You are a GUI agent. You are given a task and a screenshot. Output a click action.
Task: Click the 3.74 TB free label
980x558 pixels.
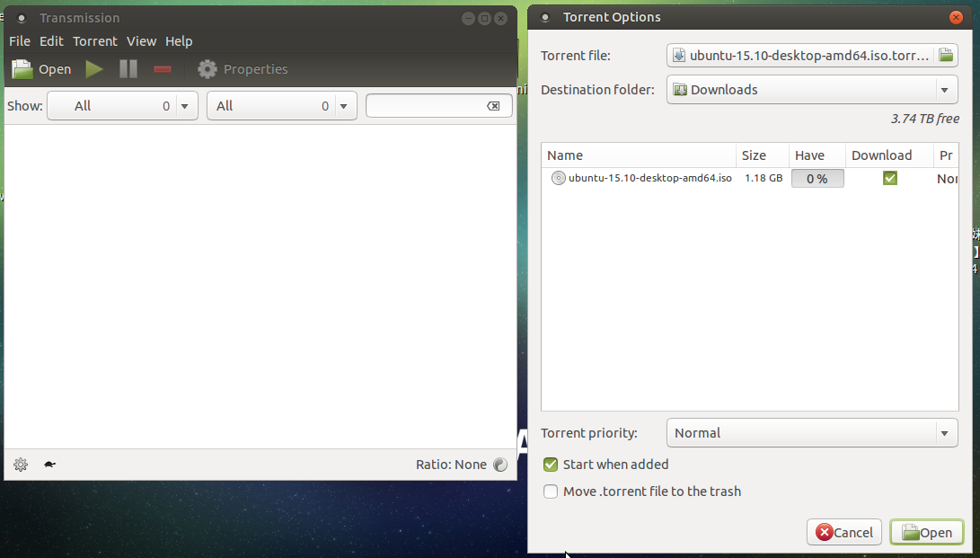(x=924, y=119)
